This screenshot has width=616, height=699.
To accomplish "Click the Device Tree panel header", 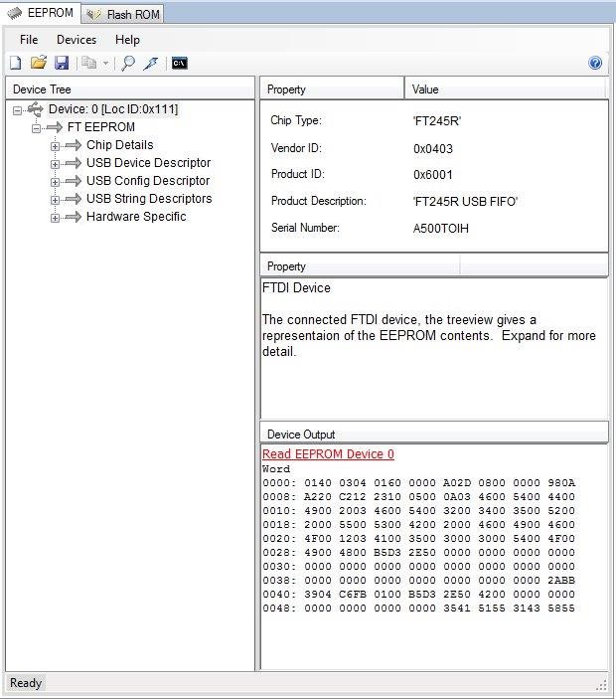I will (130, 89).
